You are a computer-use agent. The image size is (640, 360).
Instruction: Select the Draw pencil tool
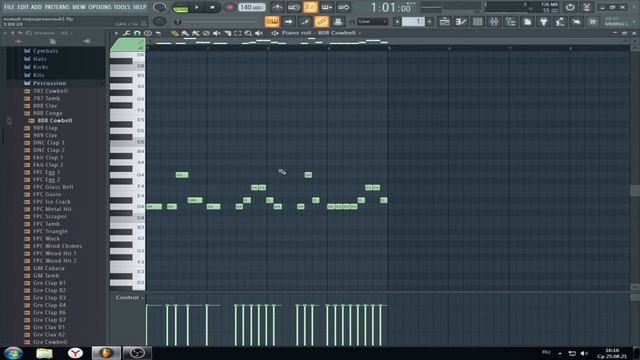click(175, 33)
